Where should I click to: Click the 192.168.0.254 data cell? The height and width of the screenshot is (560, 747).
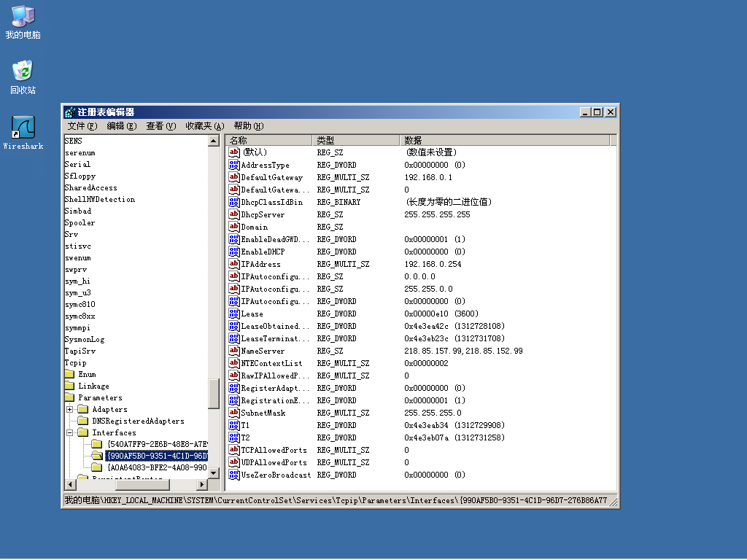pos(433,264)
